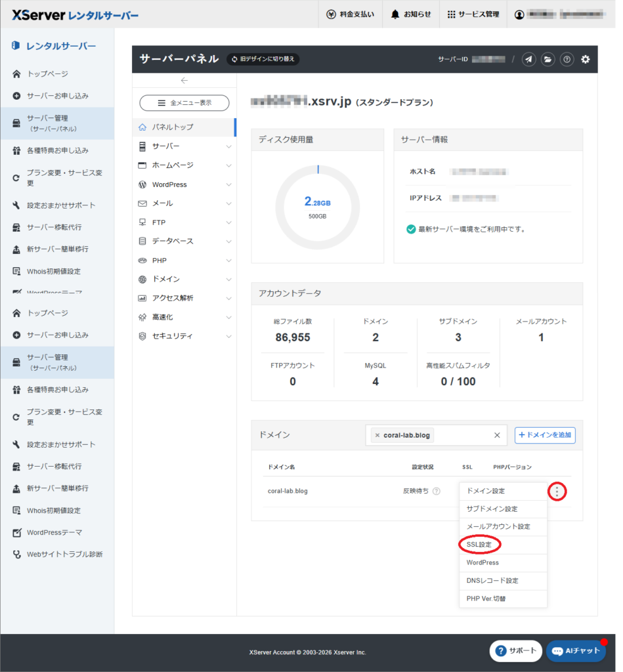
Task: Click the question mark help icon in panel header
Action: [567, 59]
